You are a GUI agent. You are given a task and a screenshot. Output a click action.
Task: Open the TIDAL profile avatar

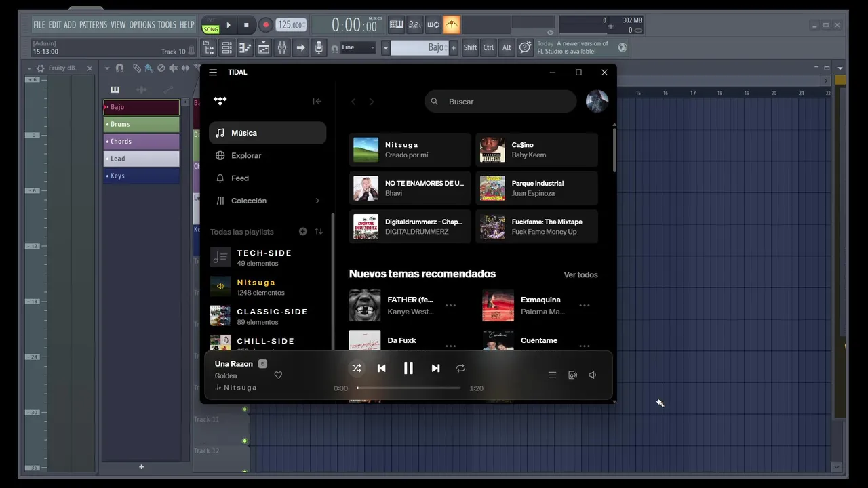pos(597,101)
